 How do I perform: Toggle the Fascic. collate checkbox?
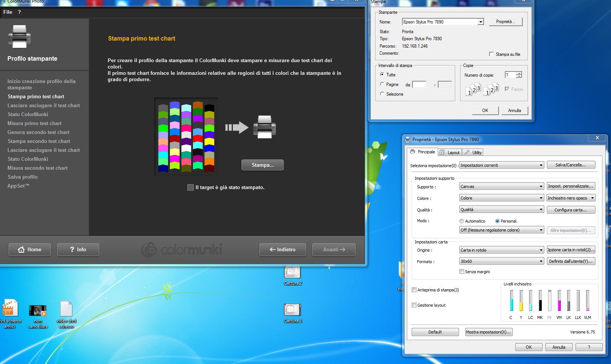[x=507, y=89]
